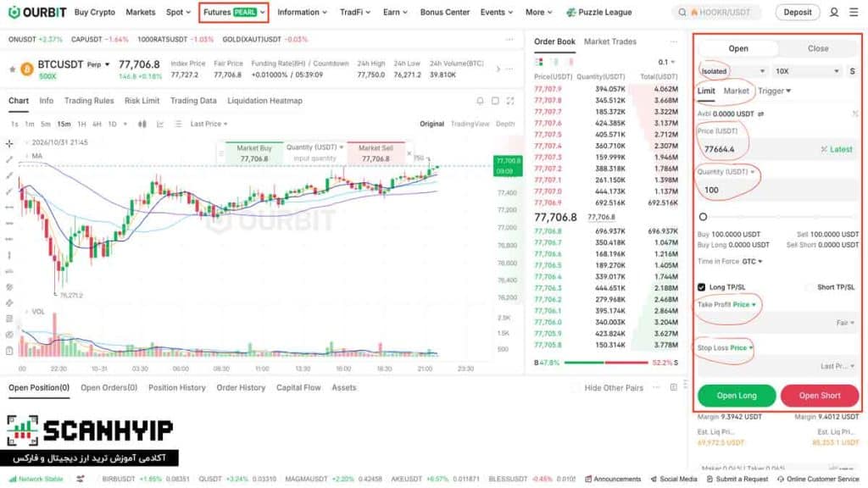This screenshot has width=868, height=488.
Task: Toggle BTCUSDT favorite star
Action: pos(12,69)
